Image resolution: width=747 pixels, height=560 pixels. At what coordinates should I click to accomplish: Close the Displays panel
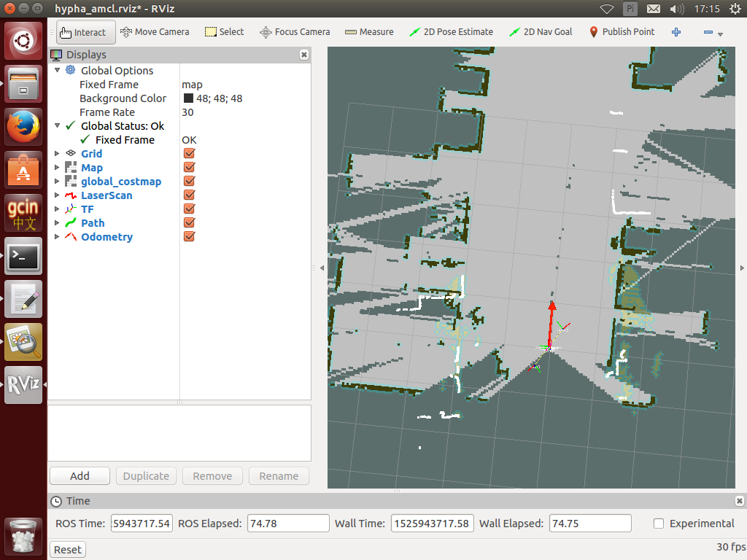coord(304,55)
